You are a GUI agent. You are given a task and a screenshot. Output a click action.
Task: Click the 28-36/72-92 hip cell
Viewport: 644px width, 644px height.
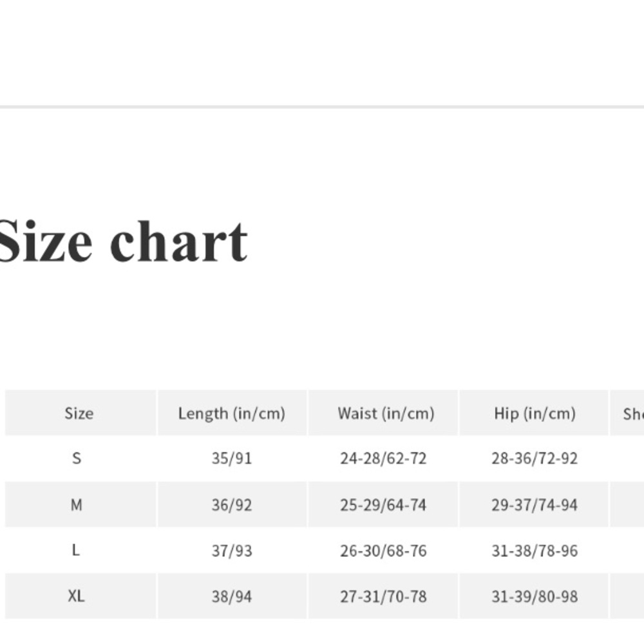(x=535, y=459)
